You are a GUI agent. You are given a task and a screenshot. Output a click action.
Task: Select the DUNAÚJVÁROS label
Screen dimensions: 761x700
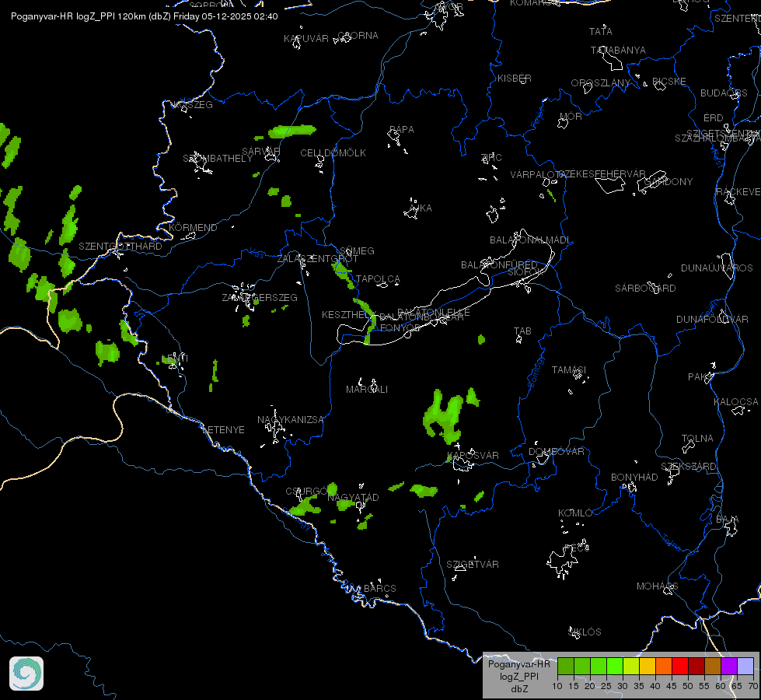[x=717, y=268]
